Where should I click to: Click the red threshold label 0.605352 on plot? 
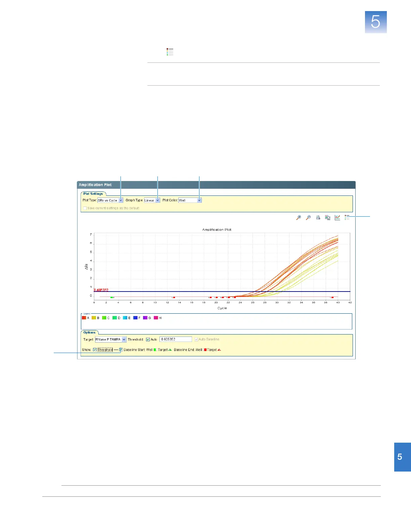(x=101, y=290)
